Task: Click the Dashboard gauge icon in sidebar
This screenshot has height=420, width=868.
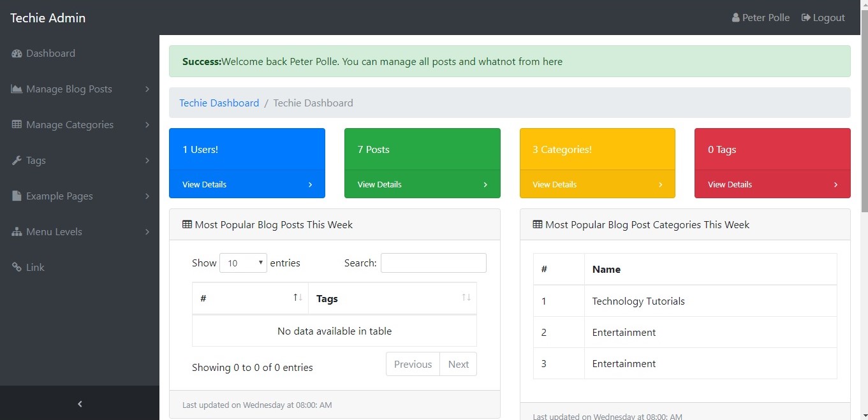Action: pyautogui.click(x=17, y=54)
